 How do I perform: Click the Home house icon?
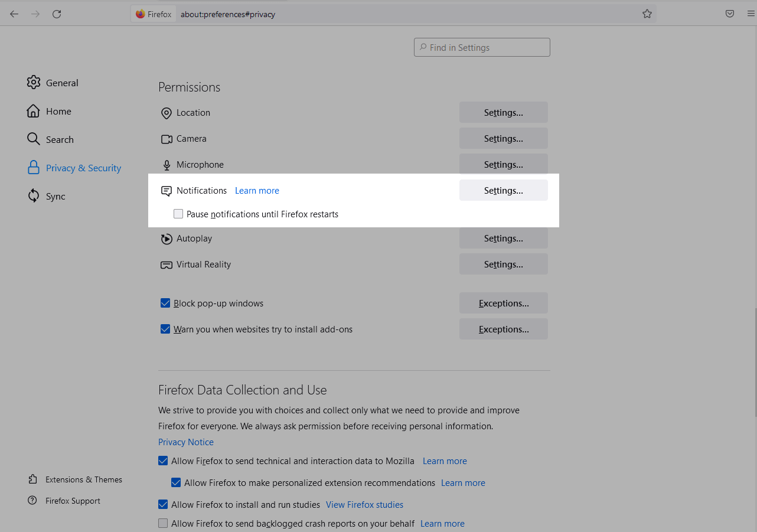pyautogui.click(x=34, y=111)
